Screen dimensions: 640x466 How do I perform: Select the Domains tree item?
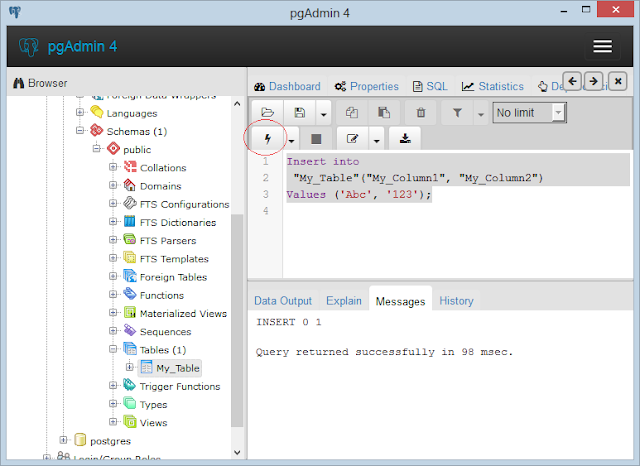(160, 186)
